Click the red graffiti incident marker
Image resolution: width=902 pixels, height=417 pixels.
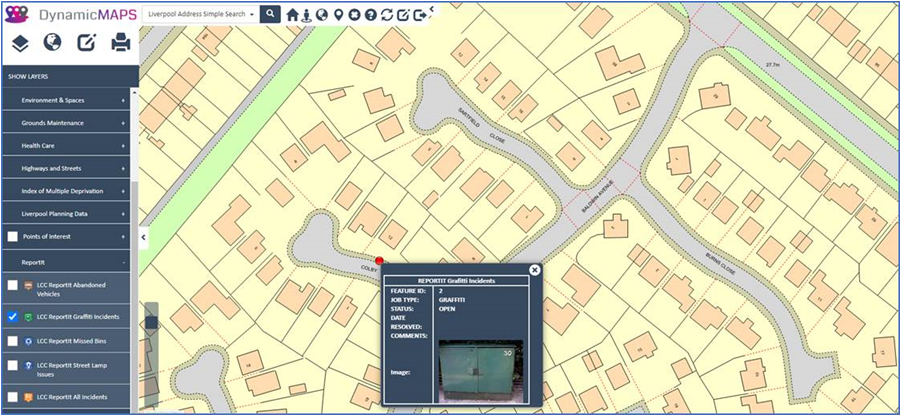(379, 261)
